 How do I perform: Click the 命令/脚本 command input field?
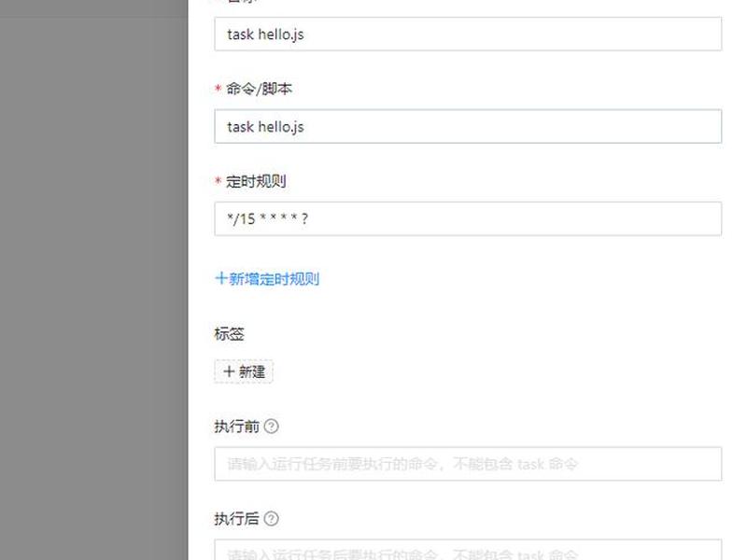click(468, 126)
